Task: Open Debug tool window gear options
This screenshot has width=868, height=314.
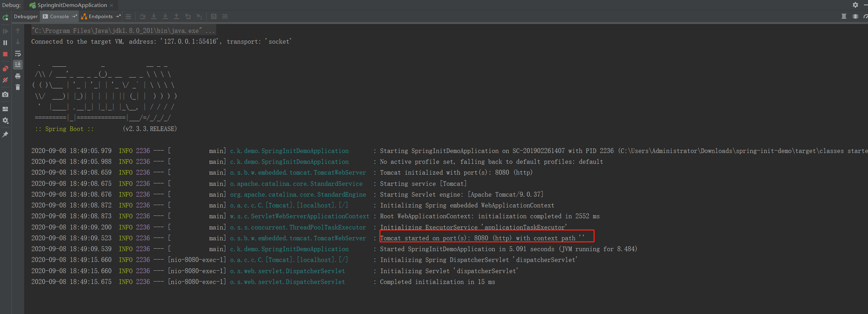Action: point(855,5)
